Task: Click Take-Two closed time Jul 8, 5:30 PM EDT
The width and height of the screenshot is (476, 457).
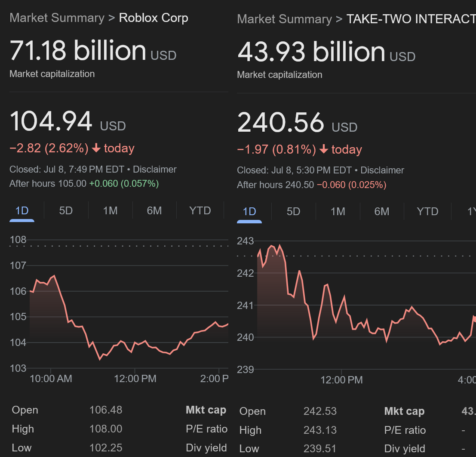Action: click(311, 170)
